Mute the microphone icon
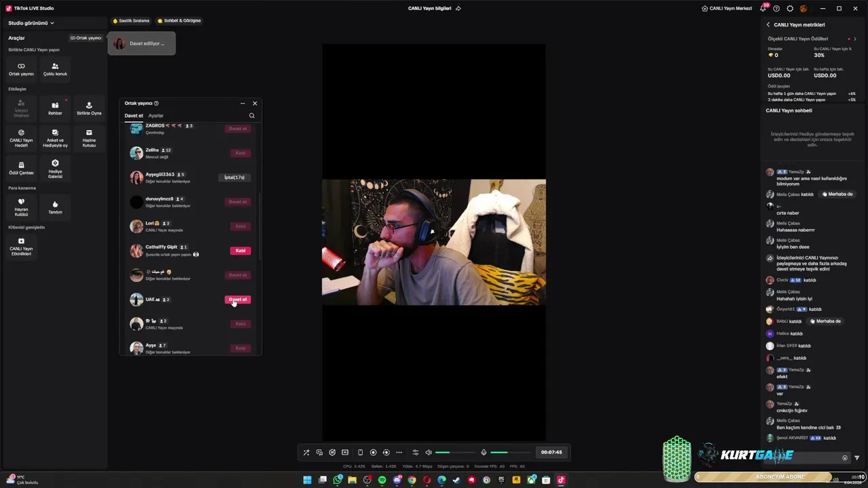 tap(484, 452)
